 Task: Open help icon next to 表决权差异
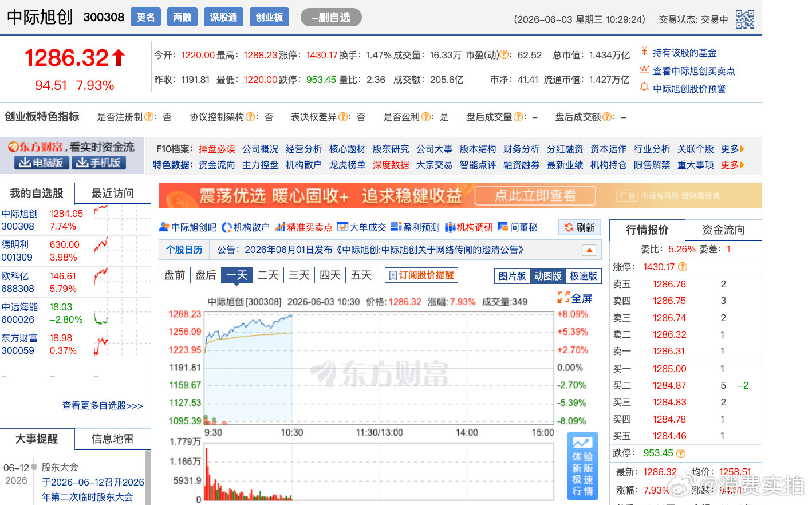tap(342, 117)
